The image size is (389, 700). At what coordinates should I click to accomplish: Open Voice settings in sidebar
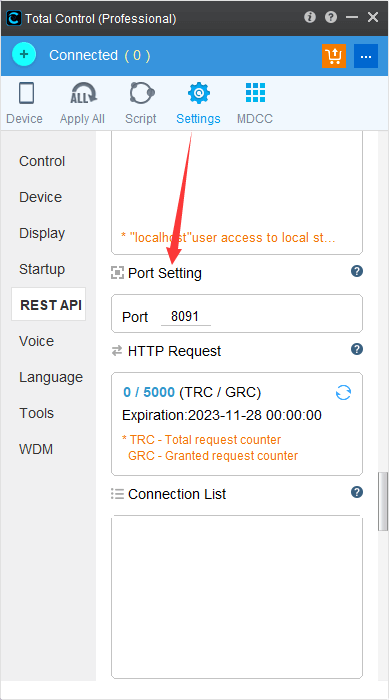[x=37, y=341]
